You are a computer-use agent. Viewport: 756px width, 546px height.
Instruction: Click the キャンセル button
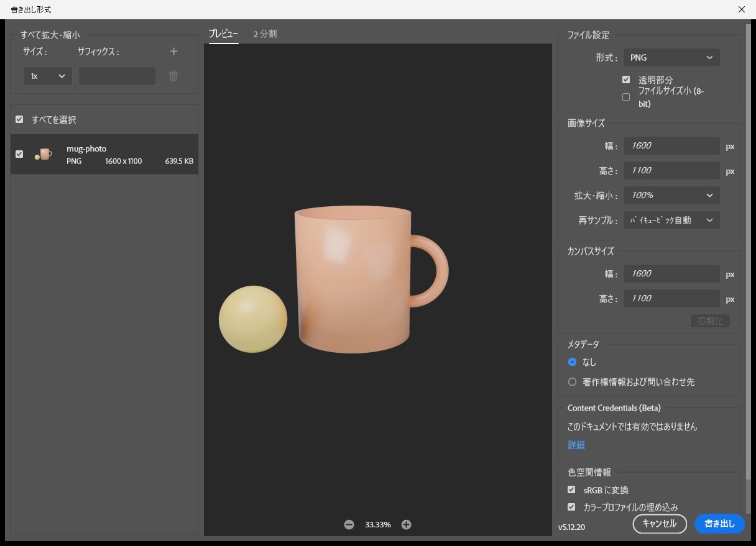(x=659, y=524)
